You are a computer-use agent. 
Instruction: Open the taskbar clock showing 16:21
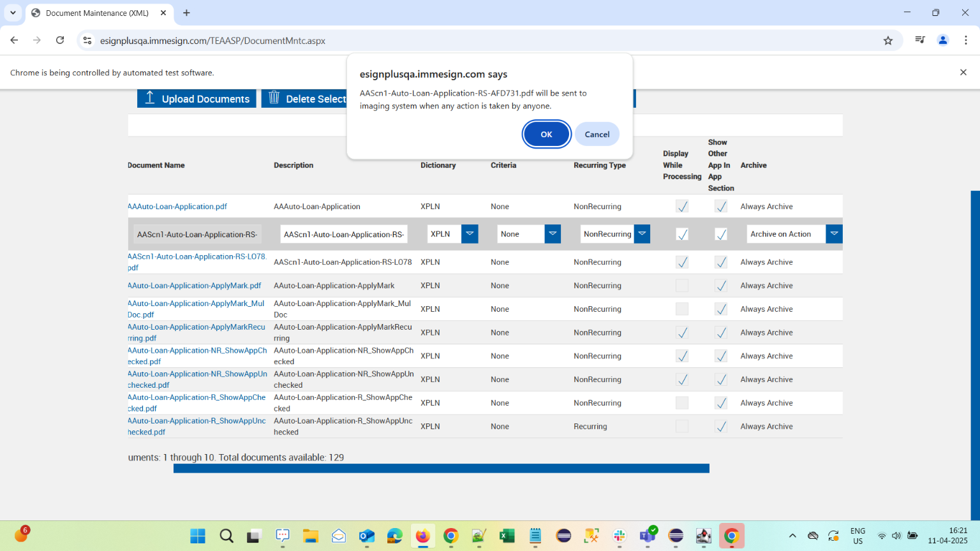[948, 536]
